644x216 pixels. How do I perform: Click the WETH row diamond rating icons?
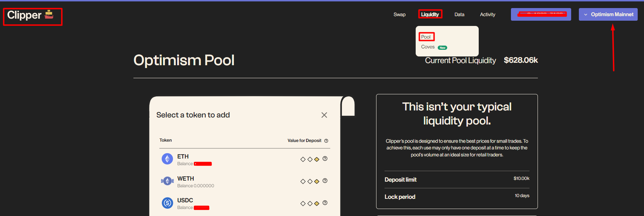(x=310, y=181)
